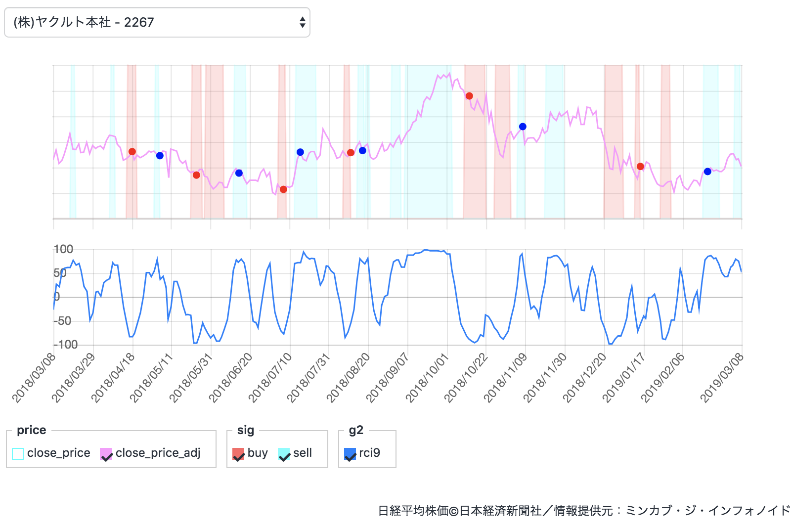Click the -100 value on the RCI axis
The image size is (792, 532).
pos(66,345)
